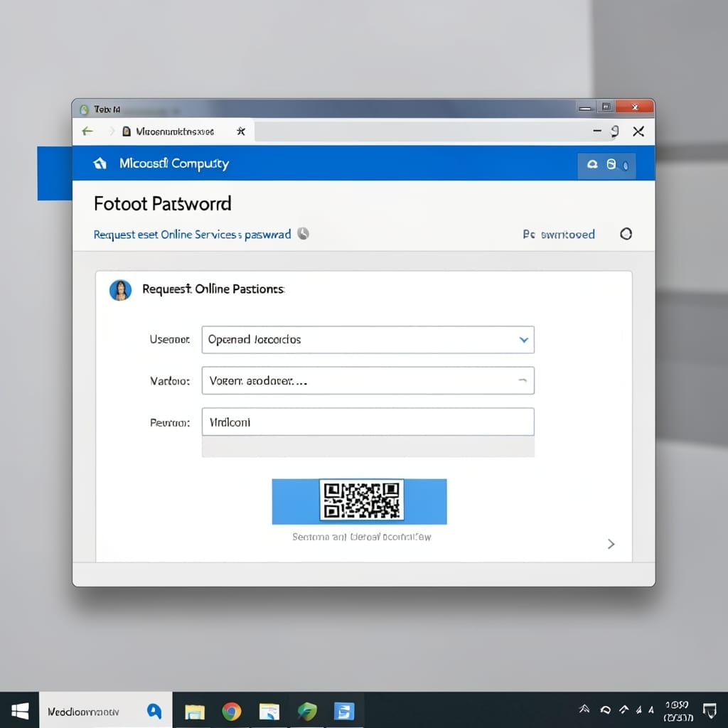Open the notepad app on taskbar
The image size is (728, 728).
coord(269,711)
